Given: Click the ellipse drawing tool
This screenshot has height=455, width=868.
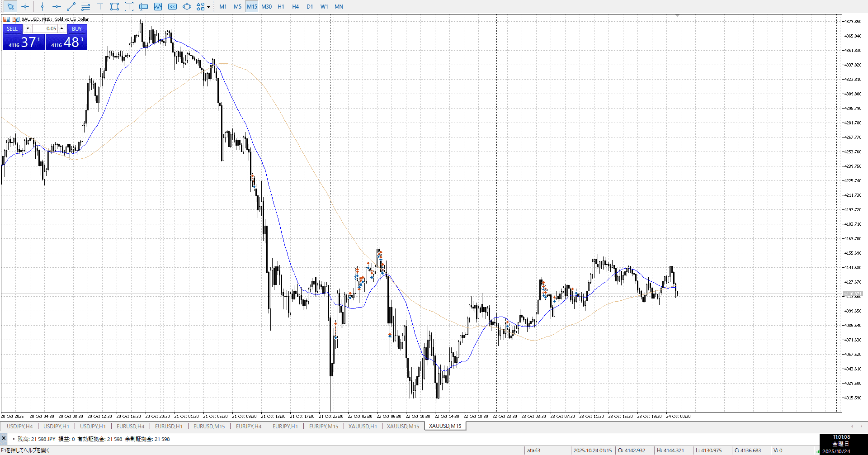Looking at the screenshot, I should (x=187, y=6).
